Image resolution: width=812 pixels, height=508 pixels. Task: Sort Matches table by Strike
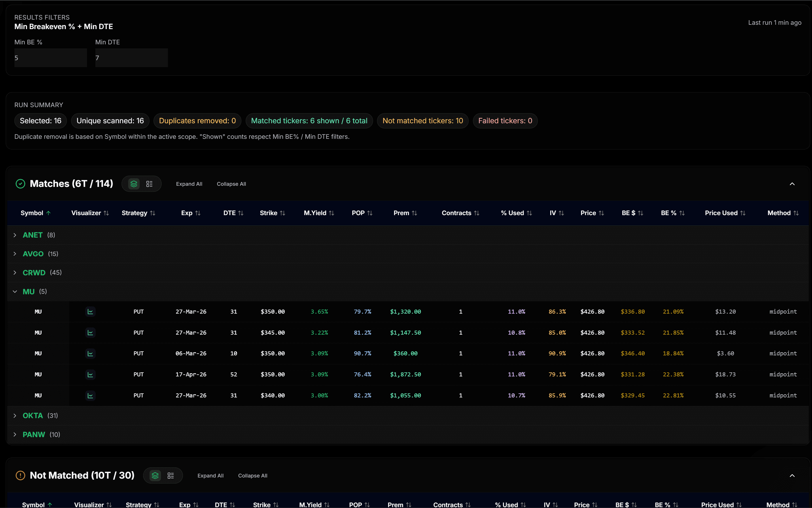(x=272, y=213)
